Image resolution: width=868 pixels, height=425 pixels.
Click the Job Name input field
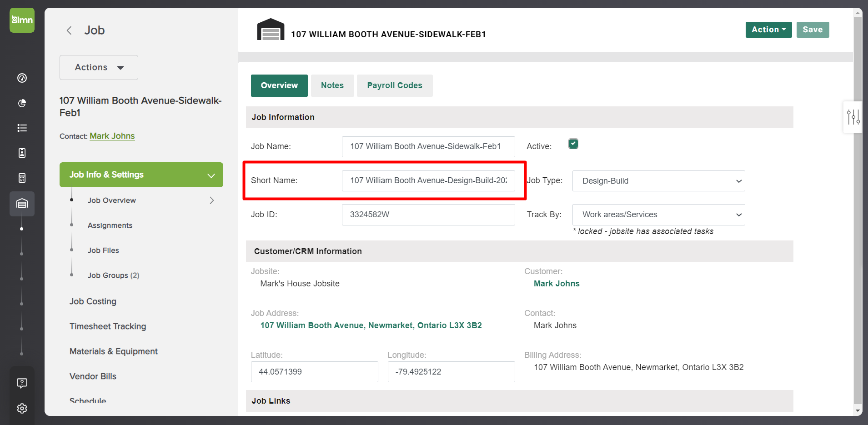(x=428, y=147)
